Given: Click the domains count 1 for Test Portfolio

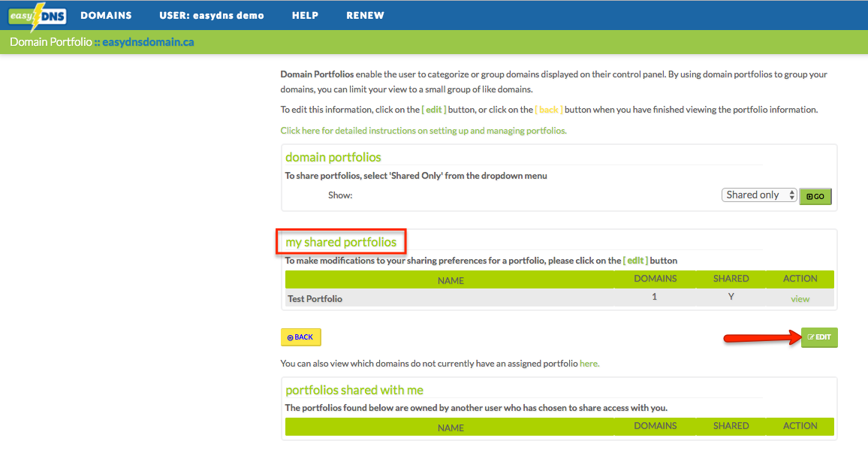Looking at the screenshot, I should point(654,297).
